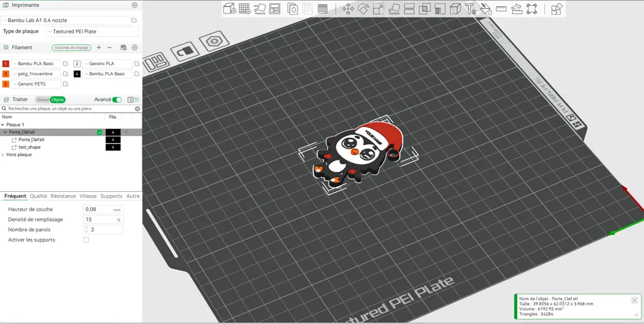
Task: Edit the Generic PETG filament preset
Action: click(65, 84)
